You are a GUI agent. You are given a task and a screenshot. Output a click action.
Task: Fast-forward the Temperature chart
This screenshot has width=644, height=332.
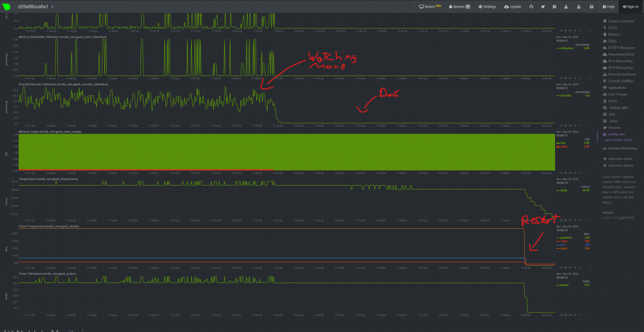click(570, 220)
